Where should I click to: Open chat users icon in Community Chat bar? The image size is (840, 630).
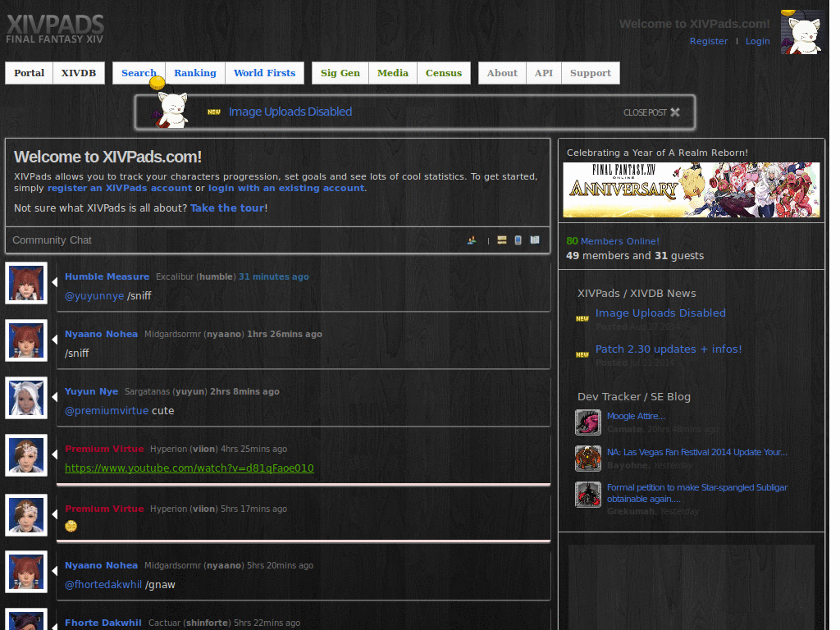[x=472, y=240]
